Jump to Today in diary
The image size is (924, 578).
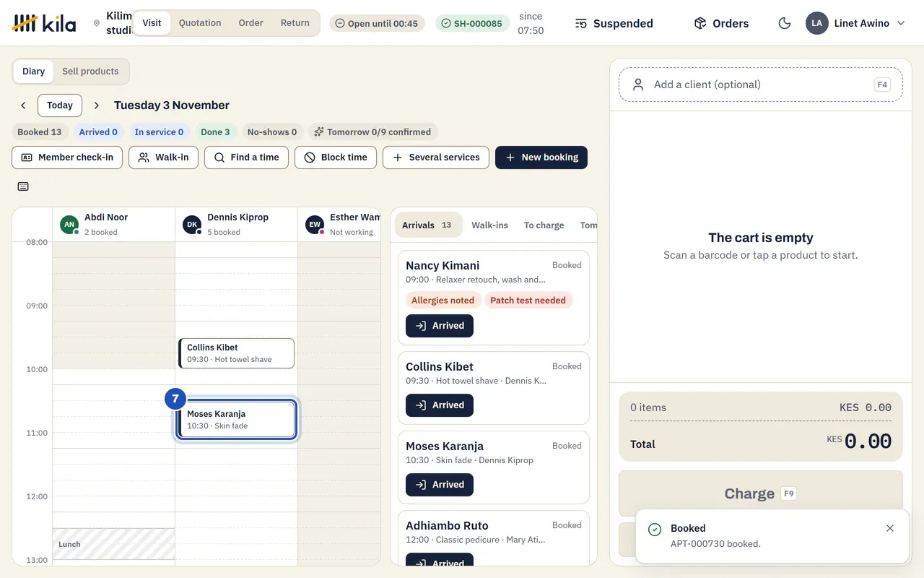[60, 105]
